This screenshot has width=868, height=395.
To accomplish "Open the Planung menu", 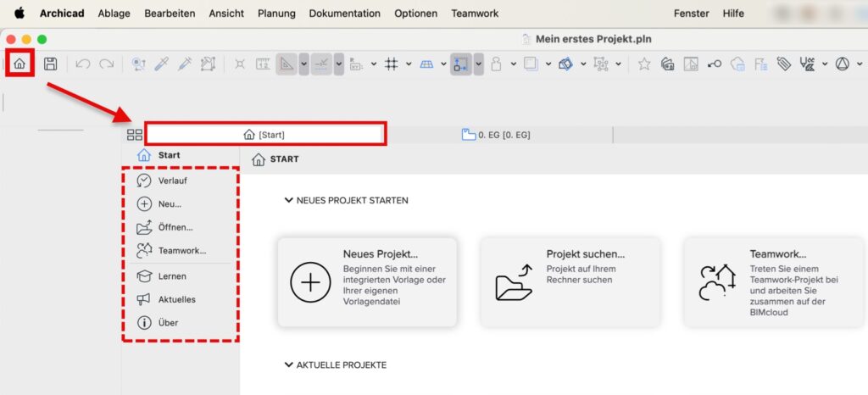I will pyautogui.click(x=277, y=14).
